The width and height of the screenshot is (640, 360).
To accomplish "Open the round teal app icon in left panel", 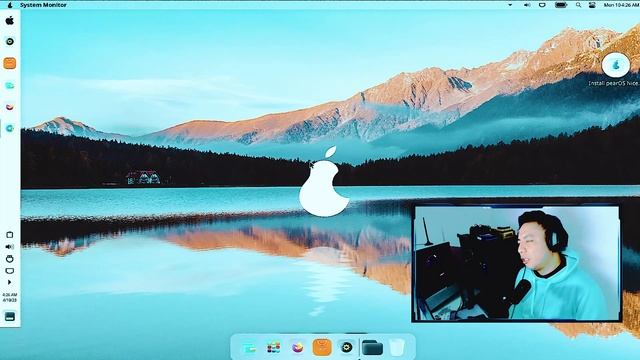I will pyautogui.click(x=10, y=128).
